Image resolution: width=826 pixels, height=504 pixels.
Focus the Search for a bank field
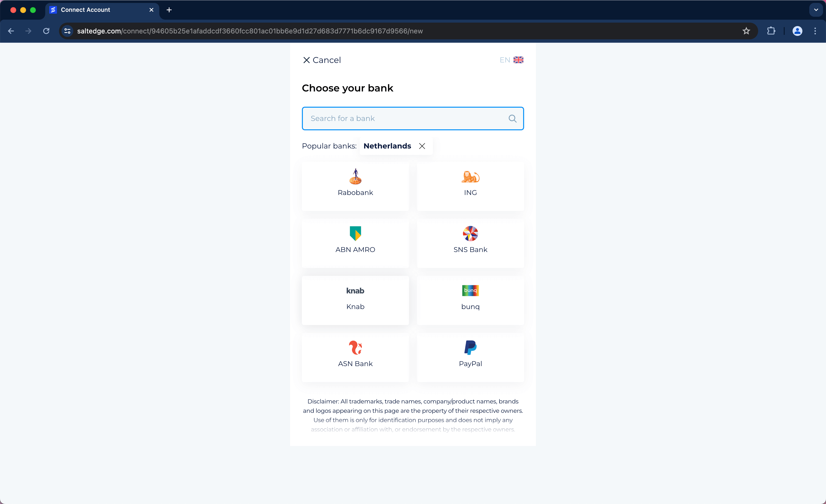[413, 118]
